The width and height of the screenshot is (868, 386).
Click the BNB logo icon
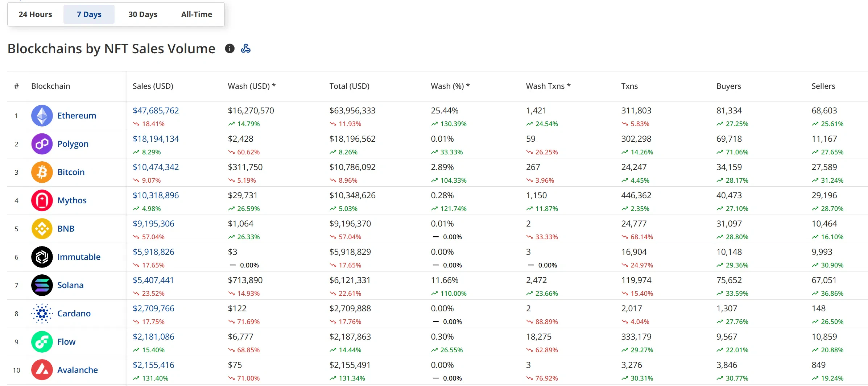(42, 229)
